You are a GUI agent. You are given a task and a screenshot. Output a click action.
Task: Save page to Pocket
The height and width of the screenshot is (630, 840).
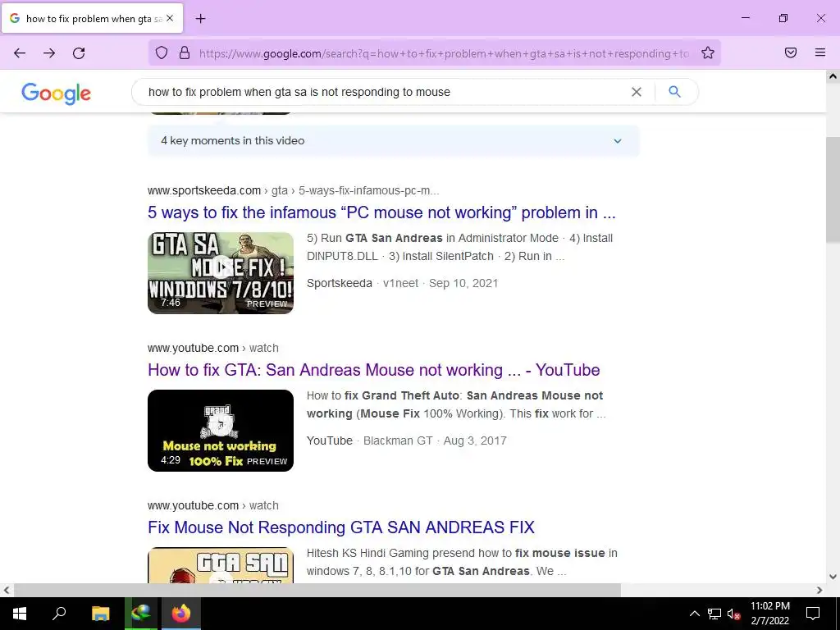[x=791, y=52]
